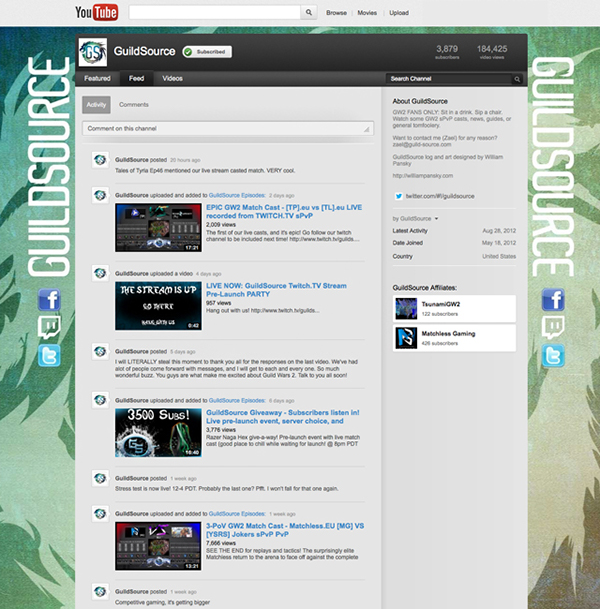The height and width of the screenshot is (609, 600).
Task: Open Twitch icon on right banner
Action: [553, 327]
